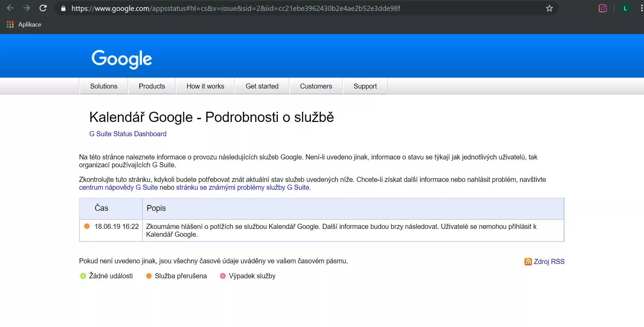Open the Products menu tab

152,86
